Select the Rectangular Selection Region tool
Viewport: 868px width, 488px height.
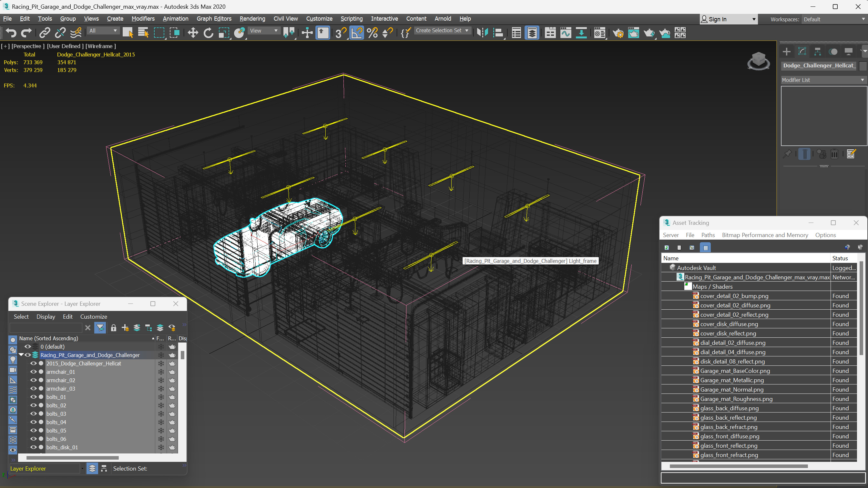tap(159, 33)
